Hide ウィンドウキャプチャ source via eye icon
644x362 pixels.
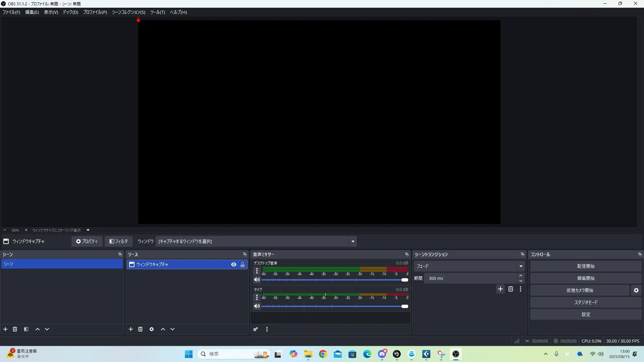(x=234, y=264)
